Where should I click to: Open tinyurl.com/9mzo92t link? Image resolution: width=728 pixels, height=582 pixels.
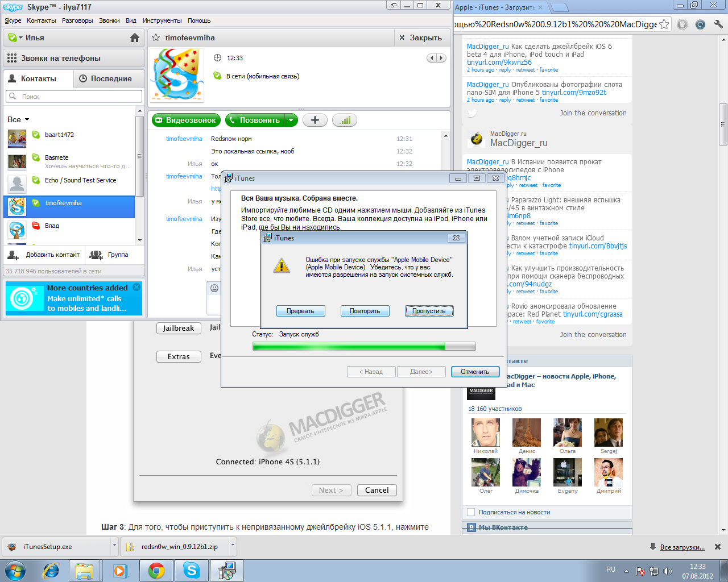pos(574,93)
